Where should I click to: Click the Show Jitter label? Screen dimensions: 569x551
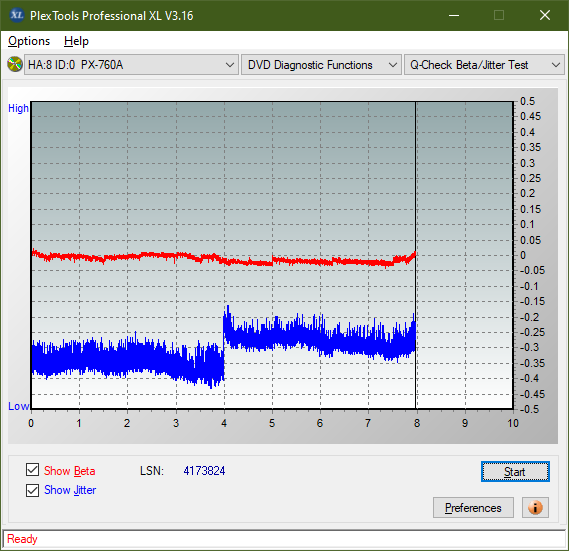click(70, 490)
